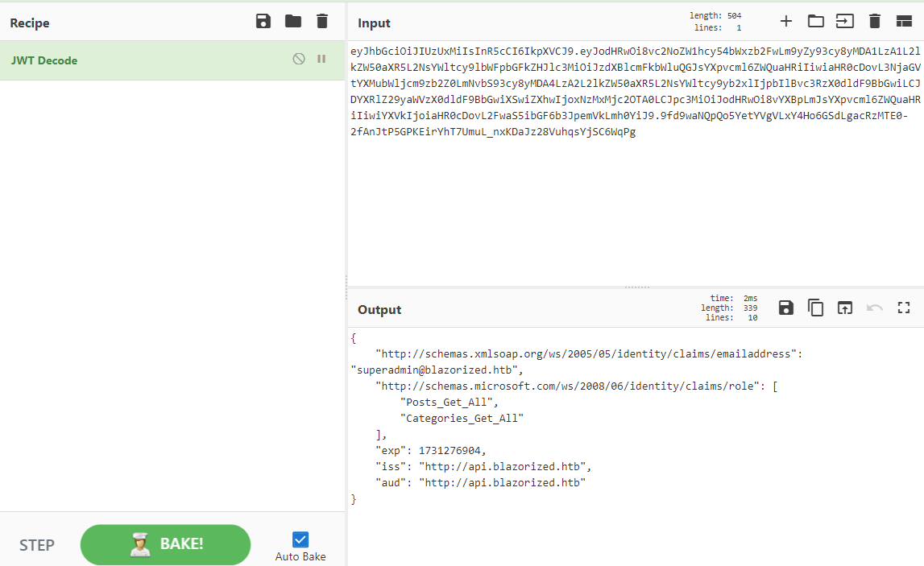Click the STEP button
Image resolution: width=924 pixels, height=566 pixels.
(37, 545)
